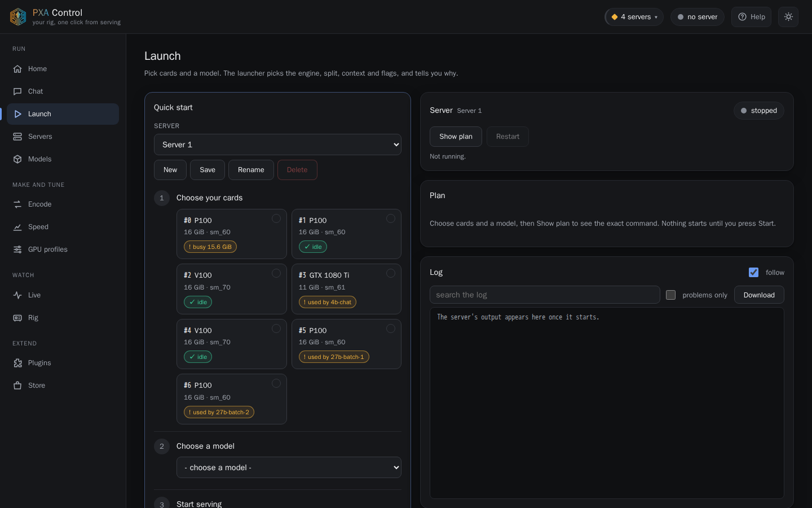Click the no server status pill
Viewport: 812px width, 508px height.
point(698,17)
